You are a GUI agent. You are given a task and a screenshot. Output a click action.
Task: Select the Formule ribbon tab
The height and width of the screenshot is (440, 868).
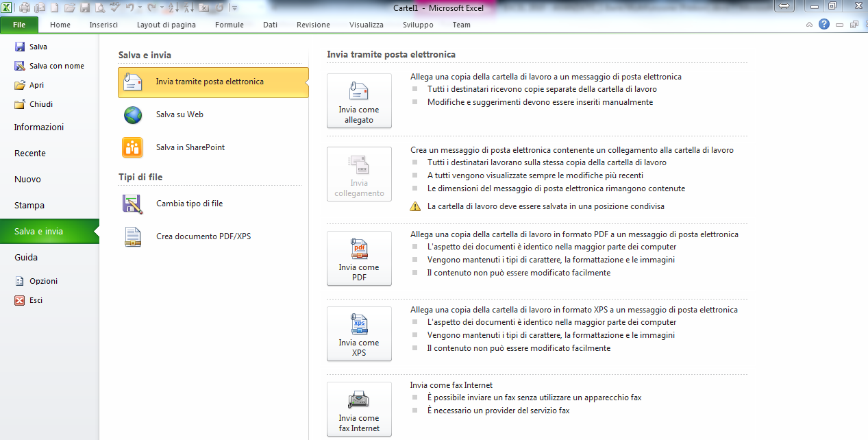(230, 25)
